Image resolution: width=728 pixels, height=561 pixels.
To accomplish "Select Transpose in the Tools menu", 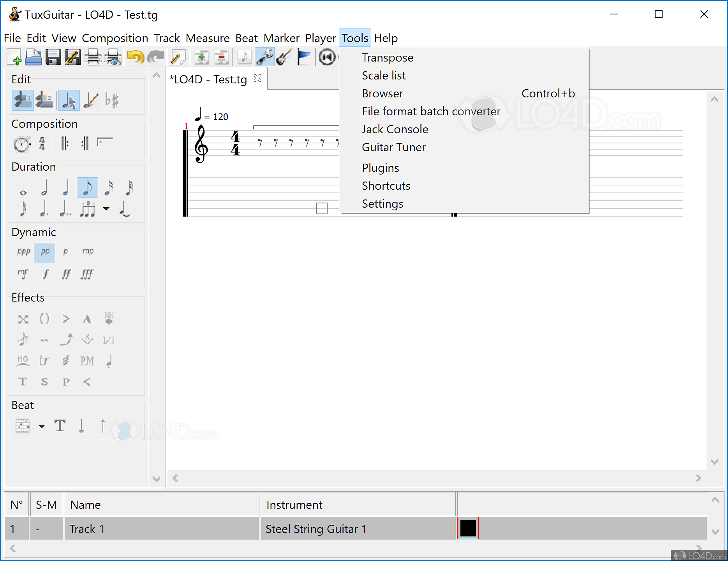I will [x=387, y=58].
